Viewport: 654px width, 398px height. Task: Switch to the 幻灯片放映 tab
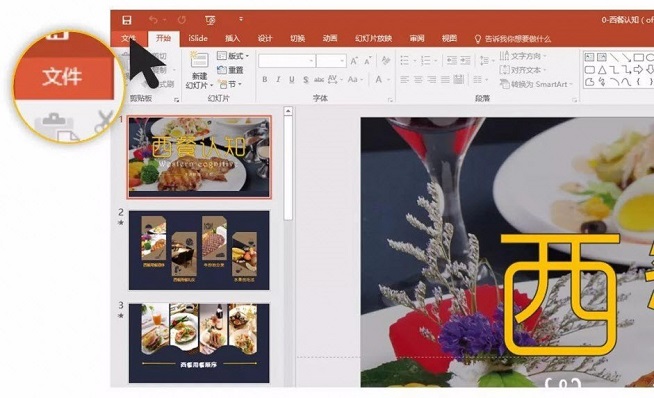[373, 38]
